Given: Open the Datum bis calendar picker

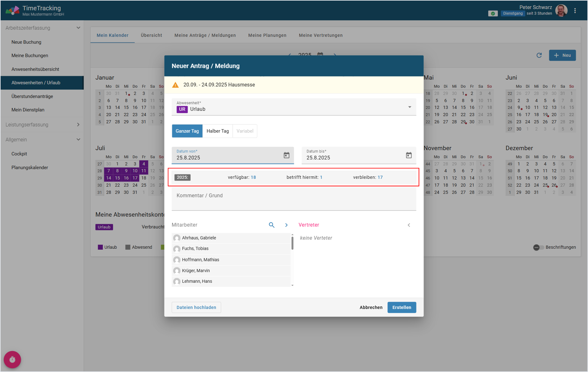Looking at the screenshot, I should click(x=408, y=155).
